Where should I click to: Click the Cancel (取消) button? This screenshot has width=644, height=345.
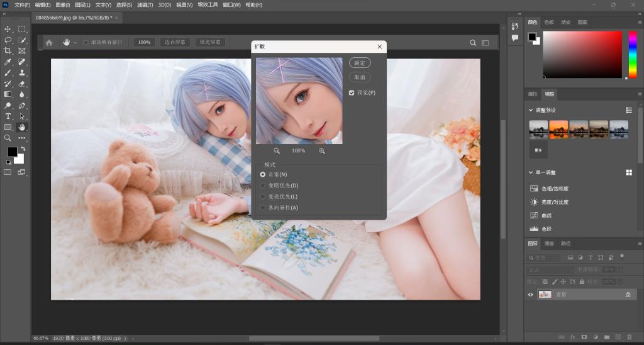pyautogui.click(x=360, y=77)
